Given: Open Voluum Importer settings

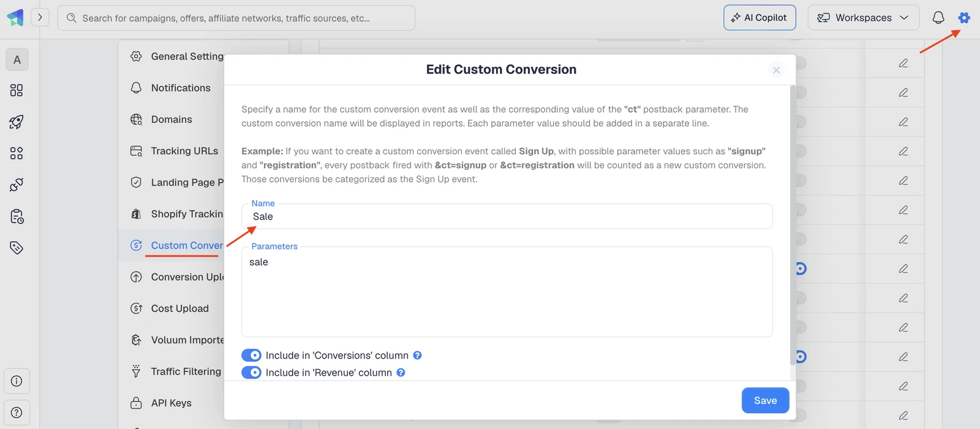Looking at the screenshot, I should pos(176,340).
